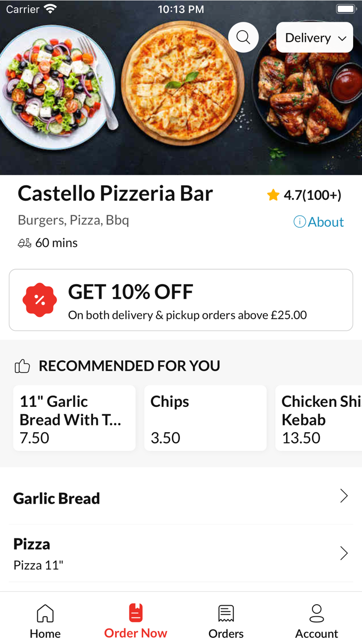This screenshot has width=362, height=644.
Task: Switch to the Orders tab
Action: (226, 620)
